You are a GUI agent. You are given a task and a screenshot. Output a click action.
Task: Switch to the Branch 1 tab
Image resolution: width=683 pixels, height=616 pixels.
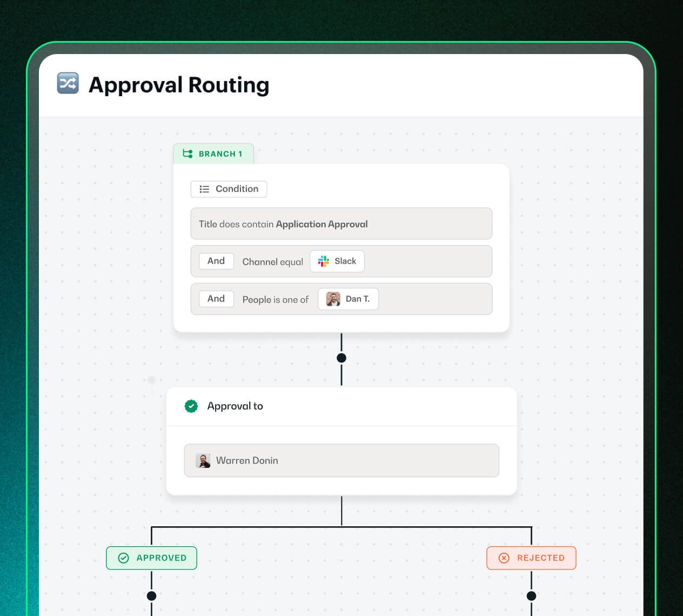[x=213, y=153]
